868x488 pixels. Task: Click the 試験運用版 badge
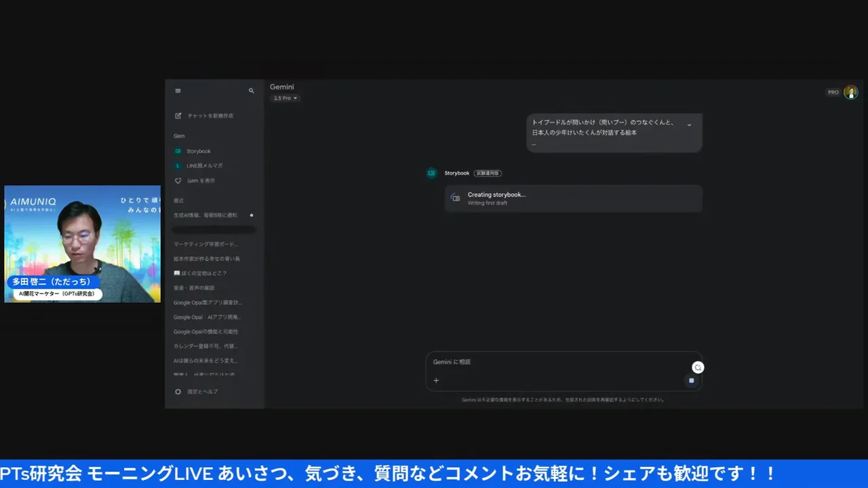click(488, 173)
